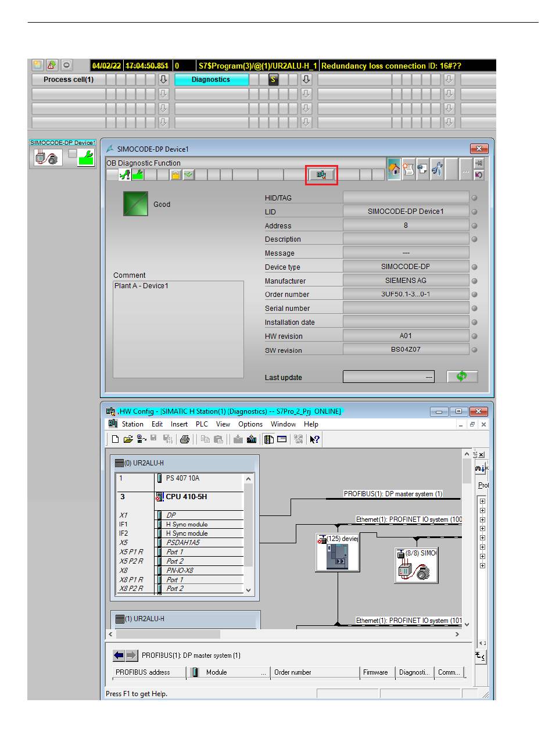Open the Edit menu
552x756 pixels.
157,424
